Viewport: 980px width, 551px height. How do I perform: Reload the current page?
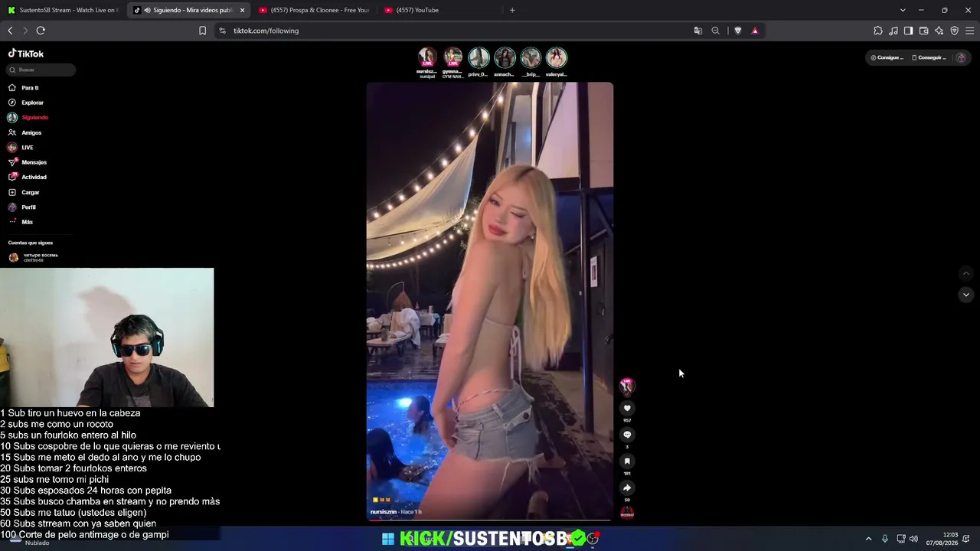coord(41,31)
